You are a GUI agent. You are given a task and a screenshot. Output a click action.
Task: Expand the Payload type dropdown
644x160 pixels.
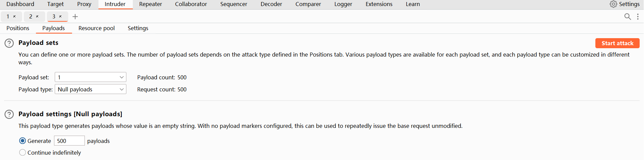[x=91, y=89]
